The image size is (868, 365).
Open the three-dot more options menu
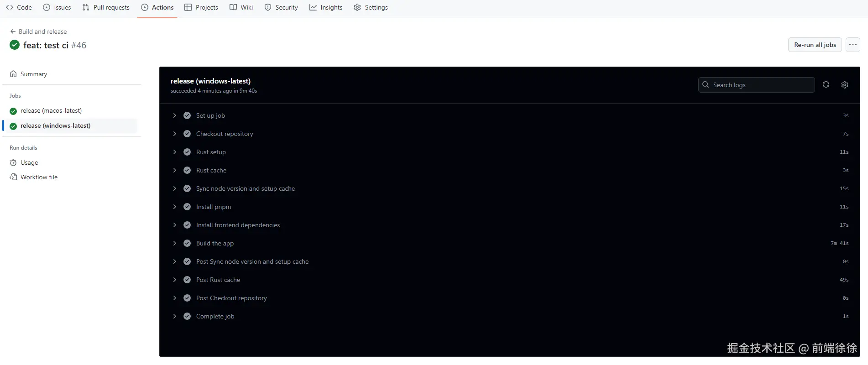[x=853, y=45]
